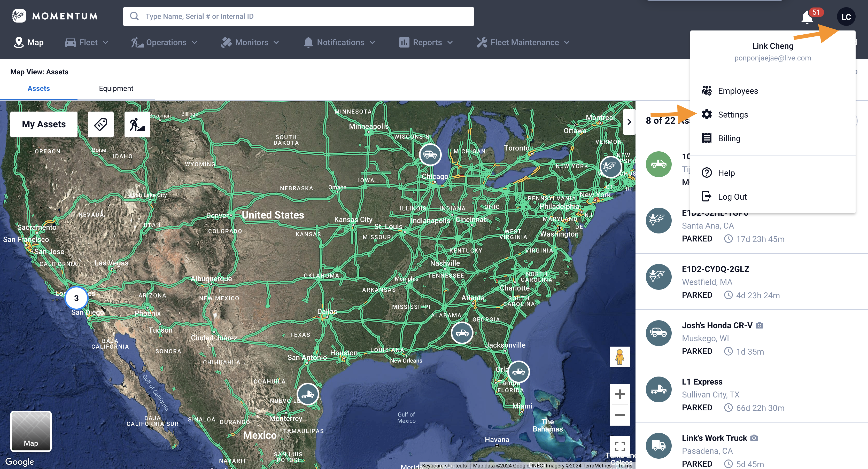Viewport: 868px width, 469px height.
Task: Zoom in on the map with plus
Action: [620, 394]
